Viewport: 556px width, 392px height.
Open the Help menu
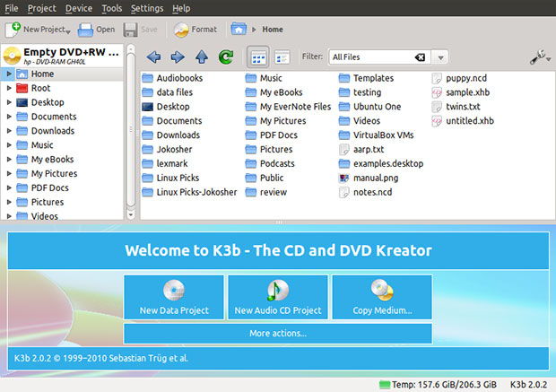[181, 8]
